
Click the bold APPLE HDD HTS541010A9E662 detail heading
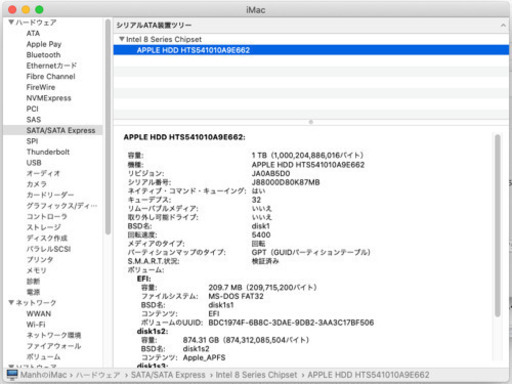point(184,137)
